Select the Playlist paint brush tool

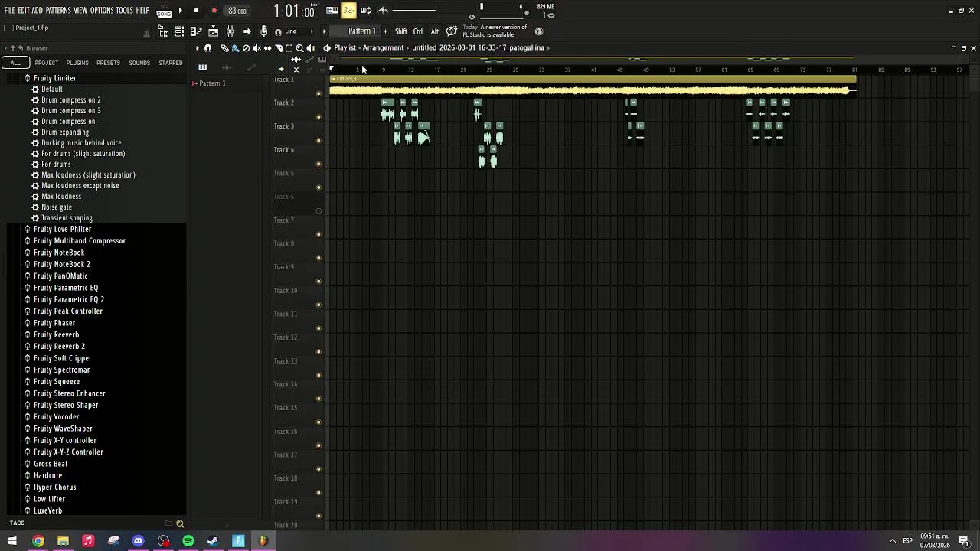pyautogui.click(x=235, y=48)
